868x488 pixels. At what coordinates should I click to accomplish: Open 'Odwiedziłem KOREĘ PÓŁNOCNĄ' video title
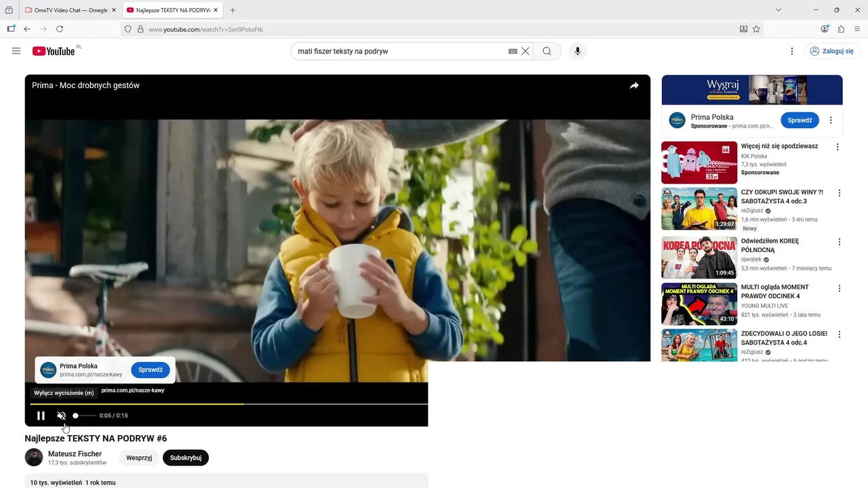(770, 245)
